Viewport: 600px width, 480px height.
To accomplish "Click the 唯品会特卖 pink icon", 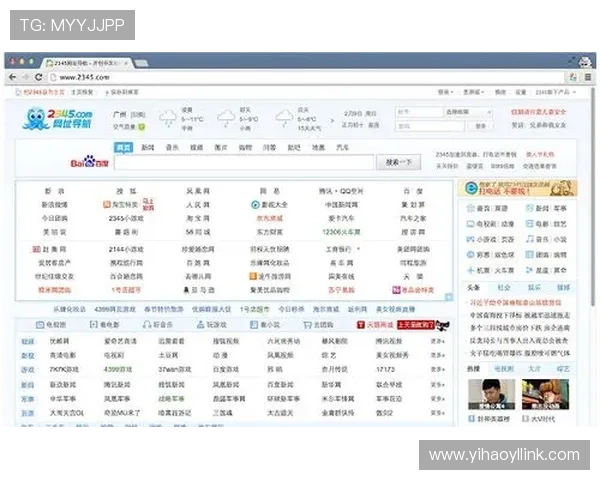I will coord(396,290).
